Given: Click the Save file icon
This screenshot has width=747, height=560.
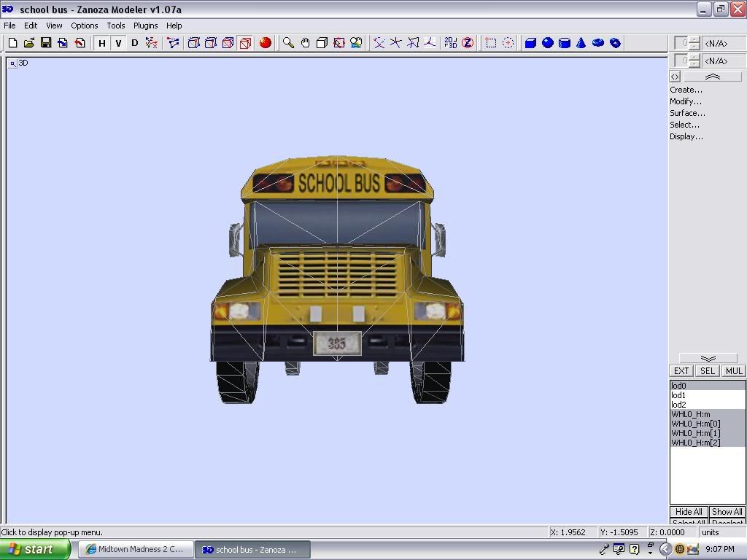Looking at the screenshot, I should [46, 43].
